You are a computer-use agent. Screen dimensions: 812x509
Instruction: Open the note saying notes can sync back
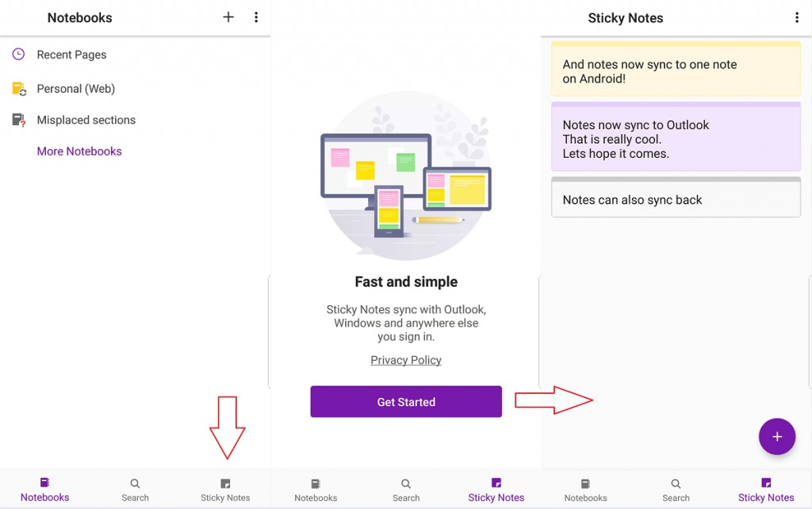click(676, 199)
